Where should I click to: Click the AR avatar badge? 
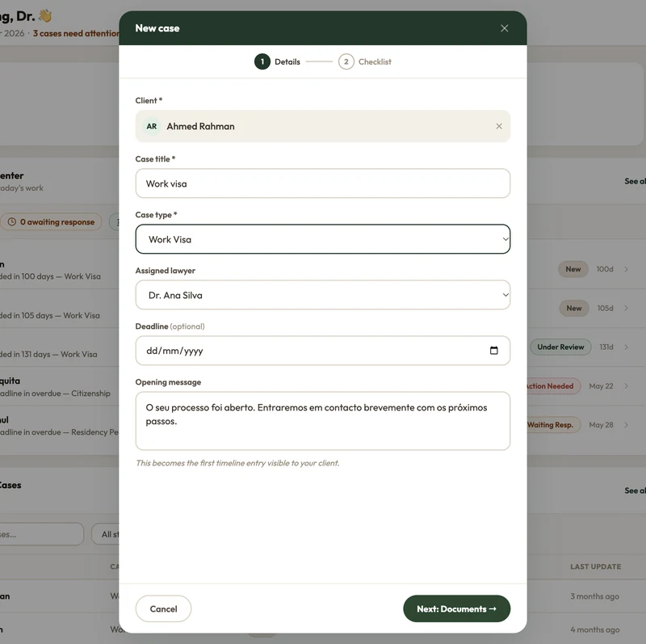pyautogui.click(x=152, y=126)
